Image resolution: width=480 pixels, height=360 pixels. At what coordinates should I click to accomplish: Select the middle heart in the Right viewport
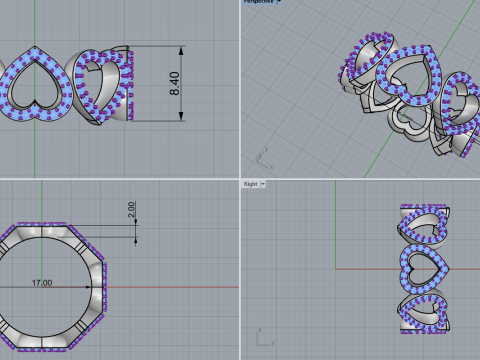coord(424,268)
